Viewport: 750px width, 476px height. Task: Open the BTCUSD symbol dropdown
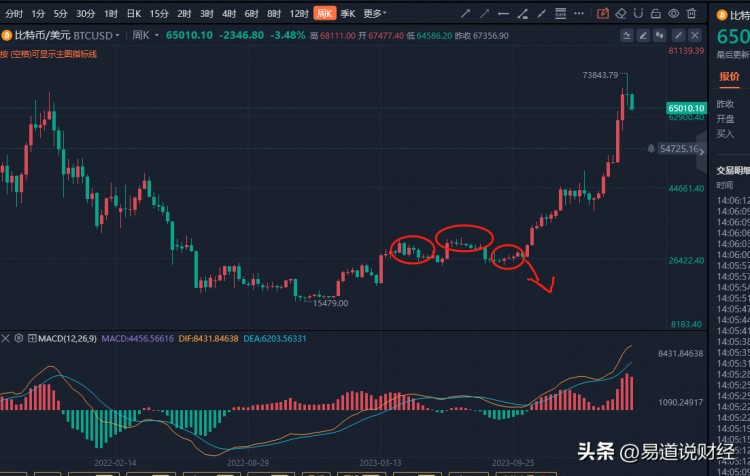118,35
